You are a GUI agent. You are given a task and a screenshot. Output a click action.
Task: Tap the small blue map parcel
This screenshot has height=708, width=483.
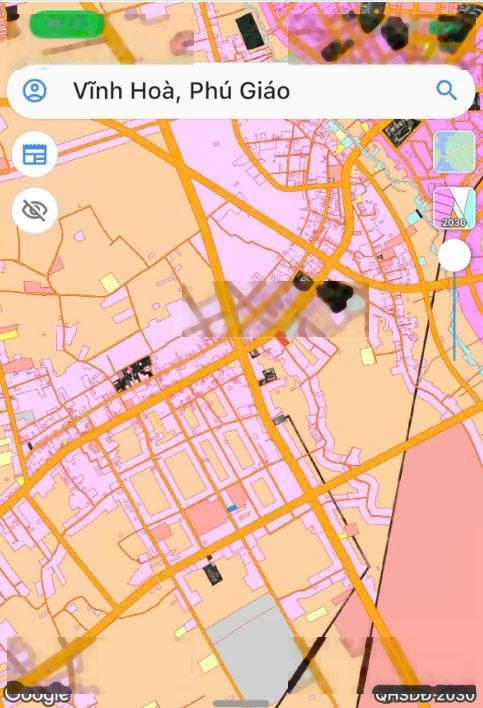click(x=232, y=508)
